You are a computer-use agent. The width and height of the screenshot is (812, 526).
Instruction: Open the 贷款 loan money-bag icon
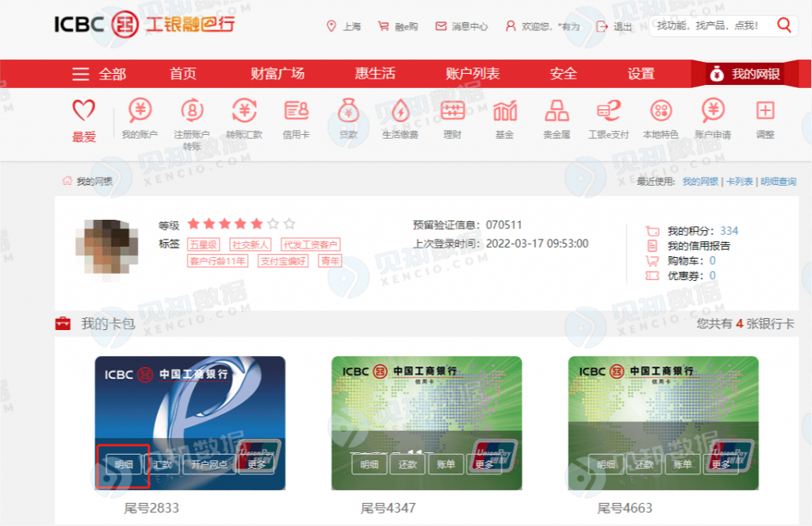tap(349, 110)
